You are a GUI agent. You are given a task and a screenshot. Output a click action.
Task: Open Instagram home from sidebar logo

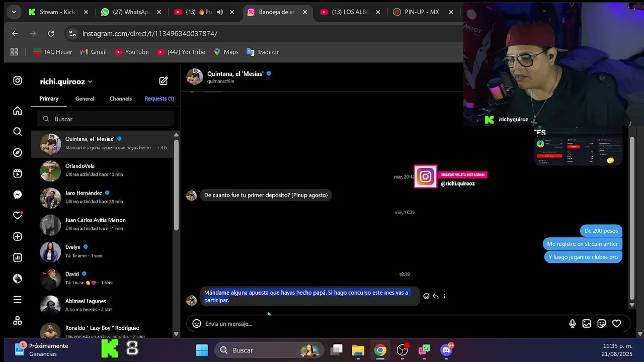[x=18, y=80]
